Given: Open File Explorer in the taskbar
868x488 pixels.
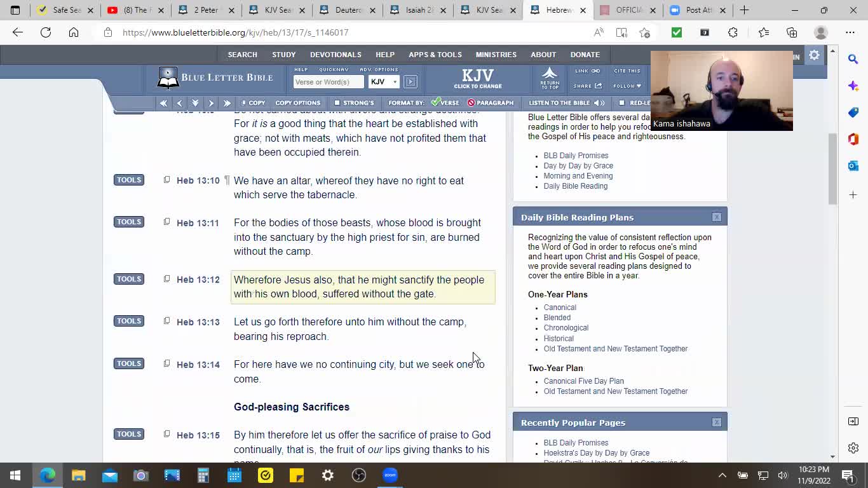Looking at the screenshot, I should pyautogui.click(x=78, y=475).
